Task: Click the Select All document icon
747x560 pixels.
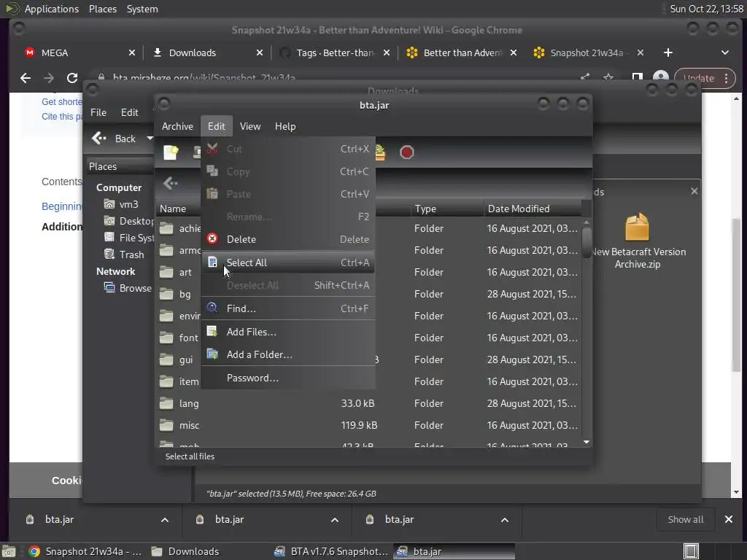Action: point(212,262)
